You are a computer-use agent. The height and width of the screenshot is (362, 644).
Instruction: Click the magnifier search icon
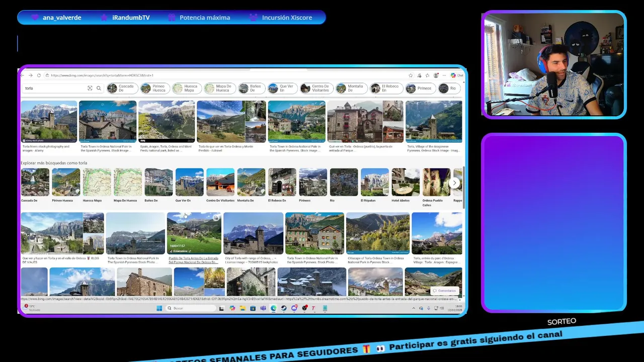point(99,88)
